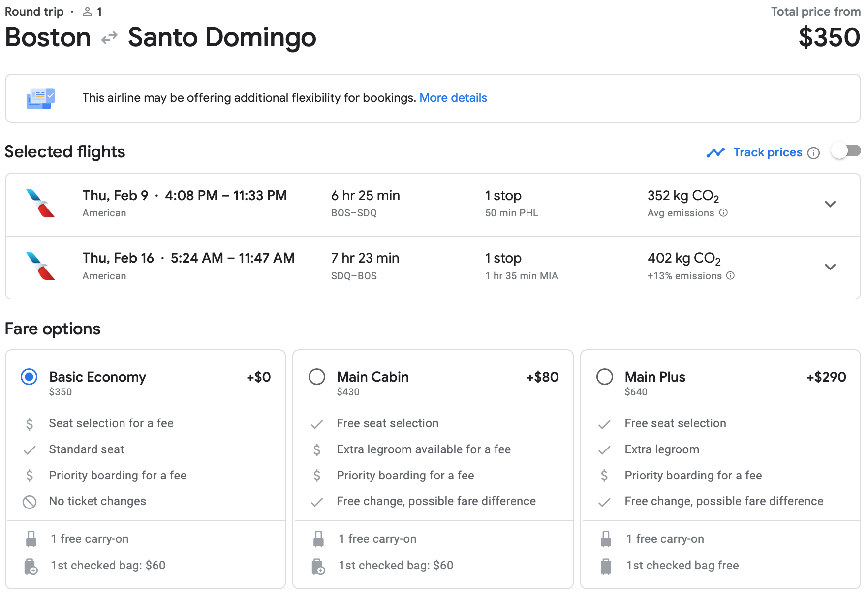The image size is (868, 598).
Task: Expand the Thu, Feb 16 flight details
Action: point(830,267)
